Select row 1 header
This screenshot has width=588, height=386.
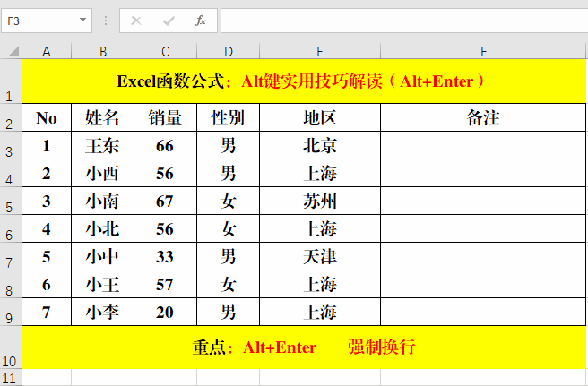[x=11, y=81]
